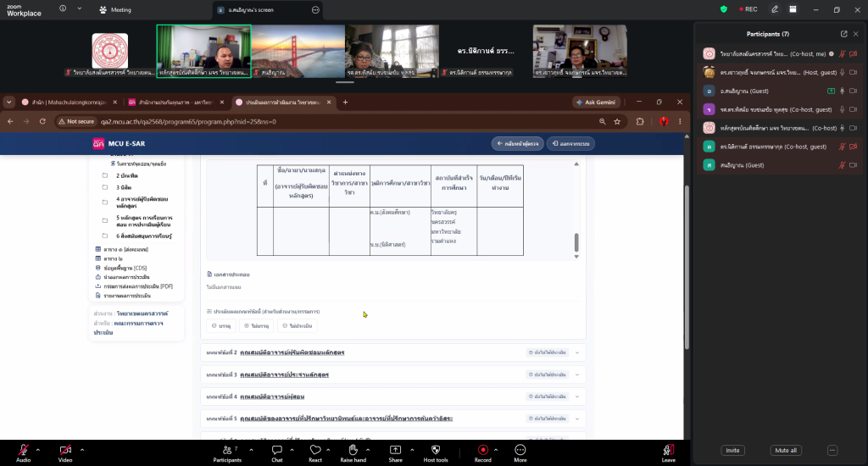Click the bookmark star in shared browser

click(617, 122)
